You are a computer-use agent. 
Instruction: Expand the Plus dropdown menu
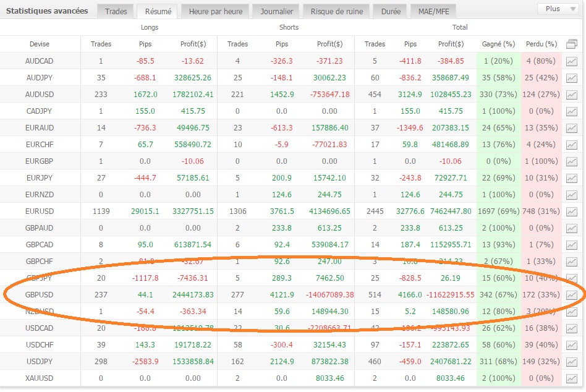[558, 9]
